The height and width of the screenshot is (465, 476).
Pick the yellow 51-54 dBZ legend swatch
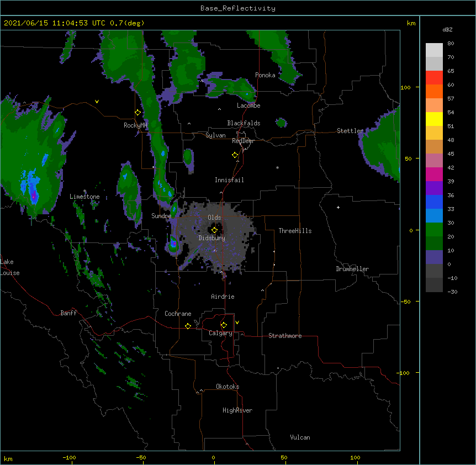click(x=434, y=119)
